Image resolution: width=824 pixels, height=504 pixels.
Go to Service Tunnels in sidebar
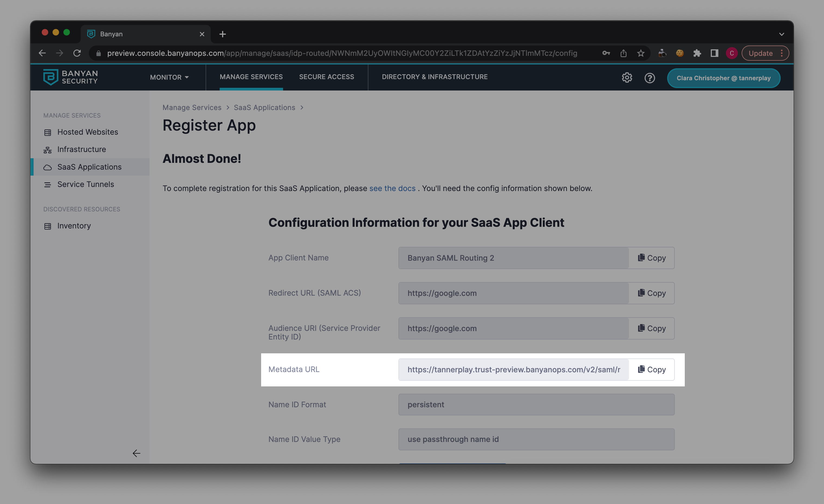tap(86, 184)
